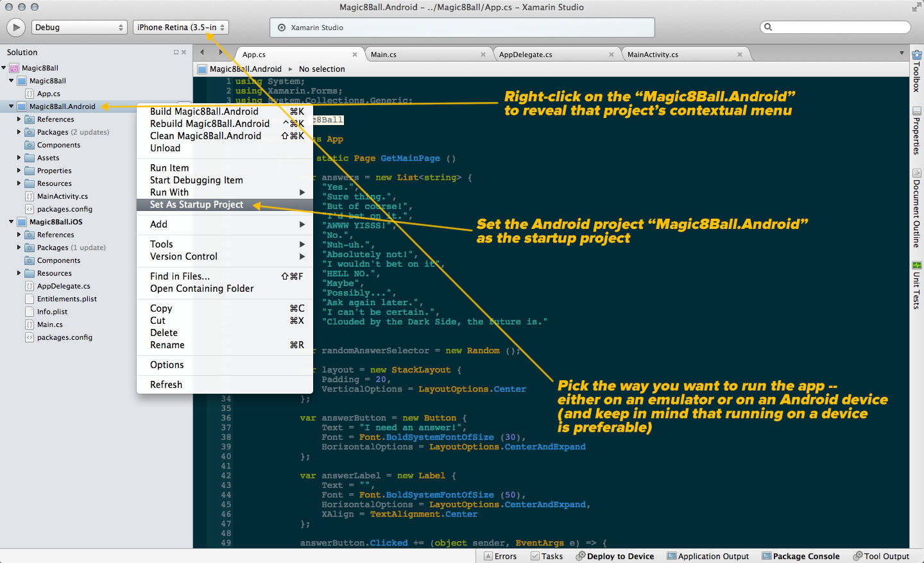Close the Solution pad
The height and width of the screenshot is (563, 924).
[184, 53]
